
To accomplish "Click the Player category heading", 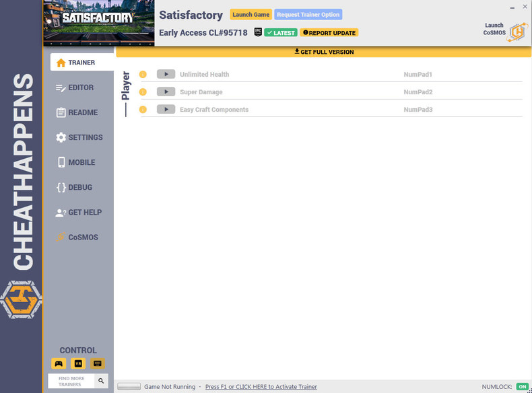I will tap(125, 85).
